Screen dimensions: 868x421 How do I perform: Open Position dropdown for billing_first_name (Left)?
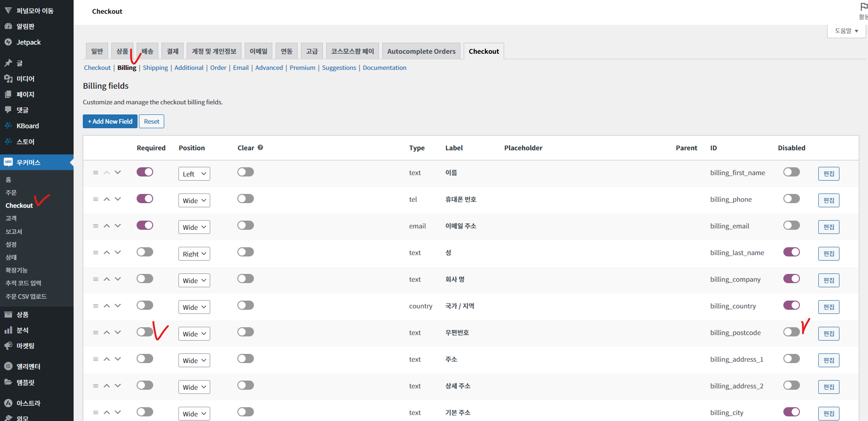[194, 174]
